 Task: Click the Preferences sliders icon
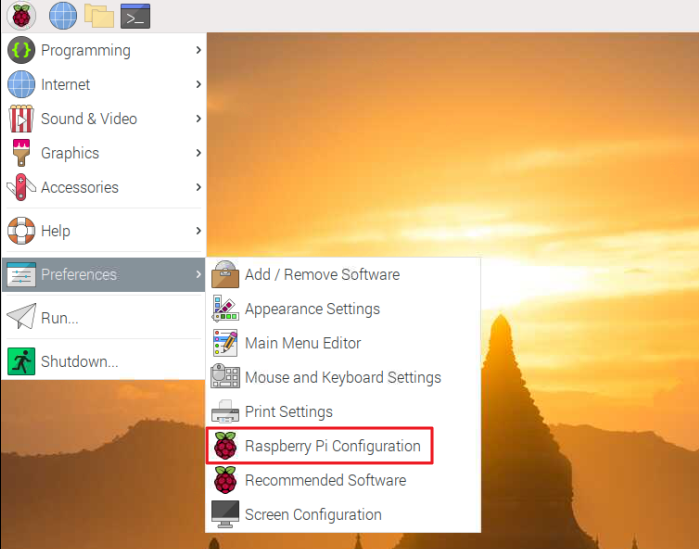(21, 274)
